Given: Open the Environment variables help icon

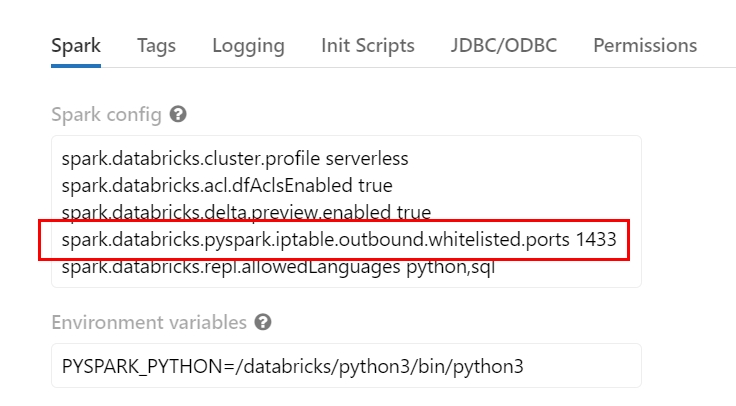Looking at the screenshot, I should [263, 322].
